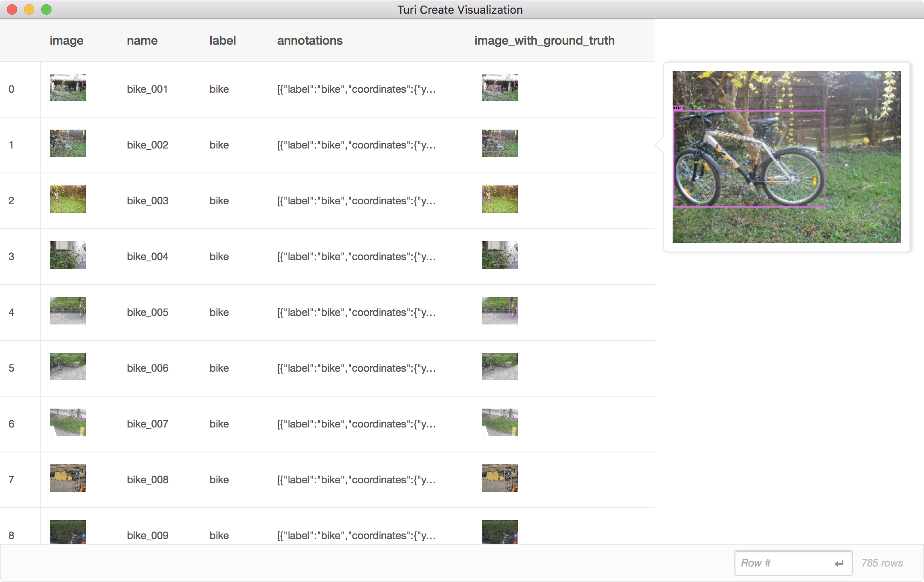Click the annotations cell for bike_001

tap(356, 89)
